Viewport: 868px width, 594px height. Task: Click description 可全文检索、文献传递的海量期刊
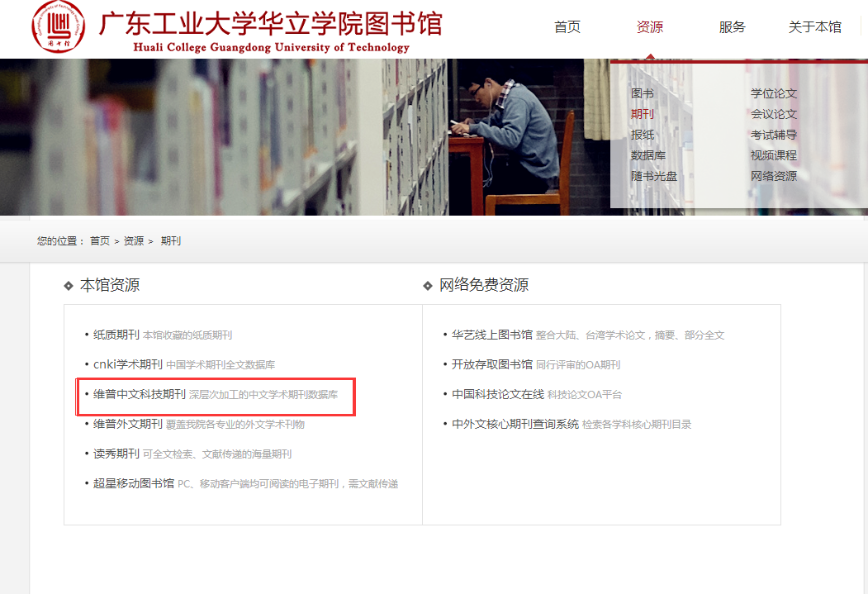[217, 454]
